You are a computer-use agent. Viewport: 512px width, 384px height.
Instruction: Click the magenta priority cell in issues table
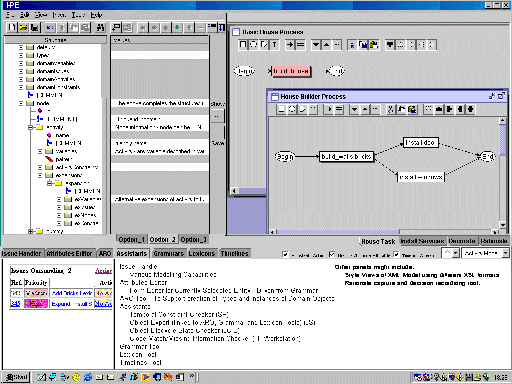click(x=36, y=304)
